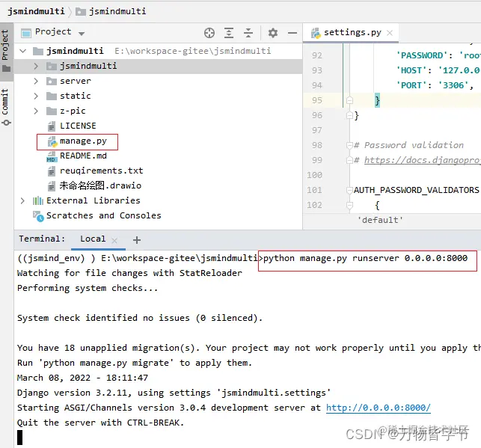This screenshot has width=481, height=448.
Task: Select manage.py in project tree
Action: coord(83,141)
